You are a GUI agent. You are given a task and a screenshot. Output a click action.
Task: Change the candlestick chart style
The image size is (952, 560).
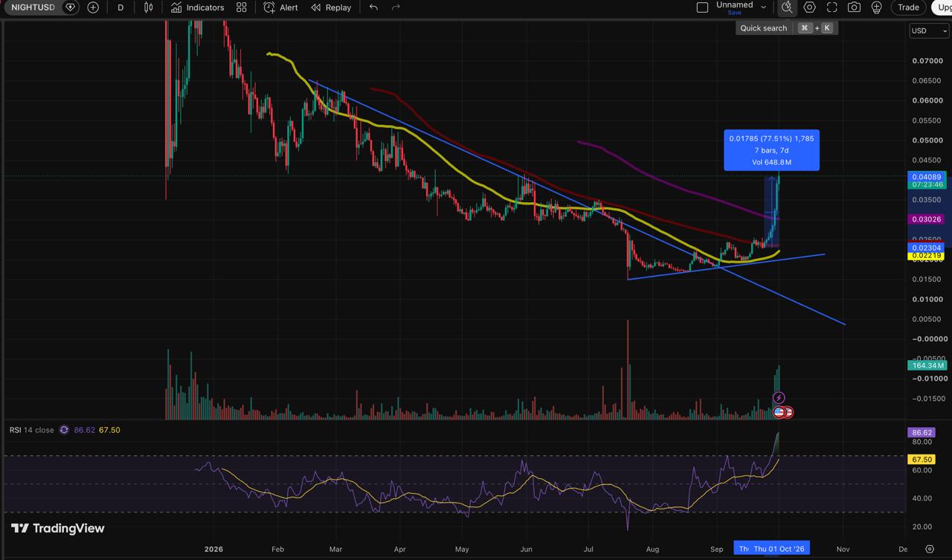pos(149,7)
